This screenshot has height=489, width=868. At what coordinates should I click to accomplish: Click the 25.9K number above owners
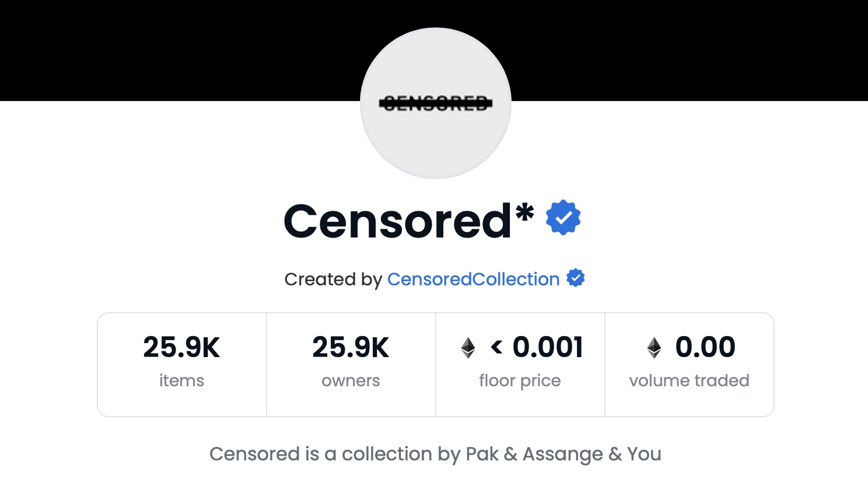[351, 348]
